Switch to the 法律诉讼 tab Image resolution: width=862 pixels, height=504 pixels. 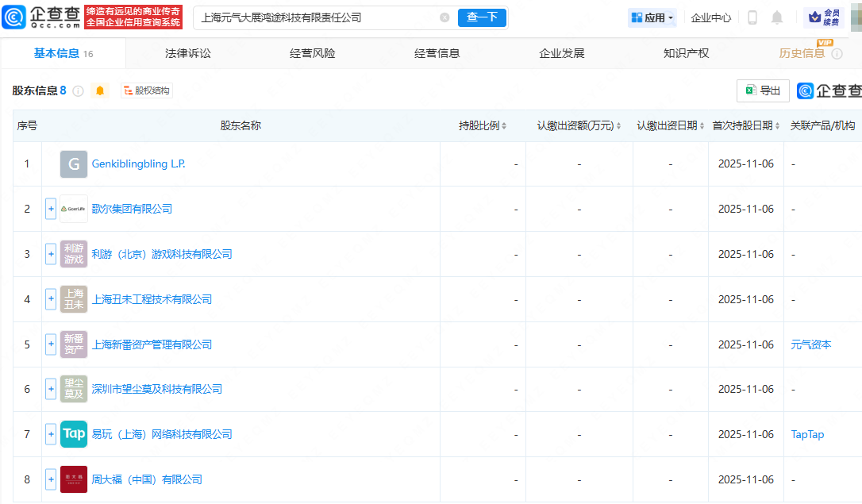[188, 53]
